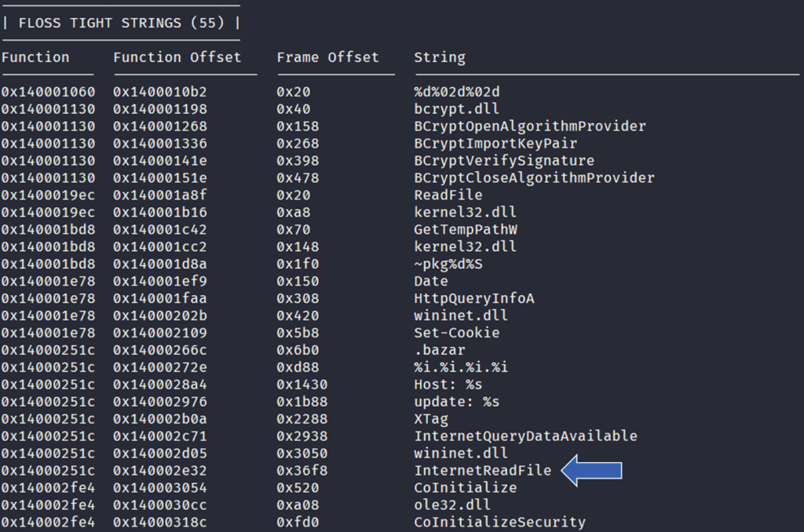Screen dimensions: 804x532
Task: Select the InternetReadFile string
Action: 483,471
